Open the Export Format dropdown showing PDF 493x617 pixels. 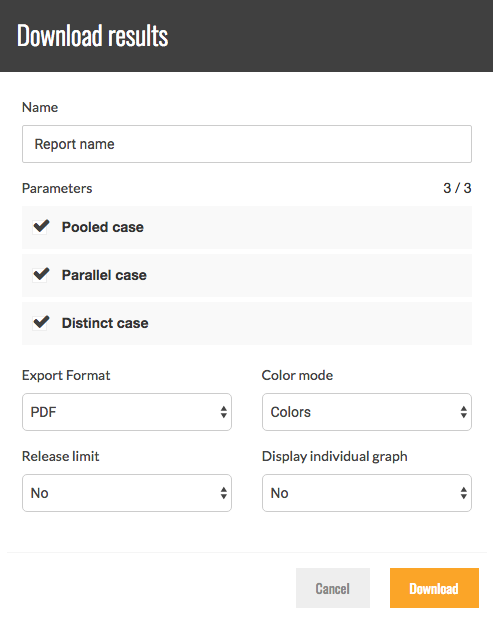[x=127, y=412]
